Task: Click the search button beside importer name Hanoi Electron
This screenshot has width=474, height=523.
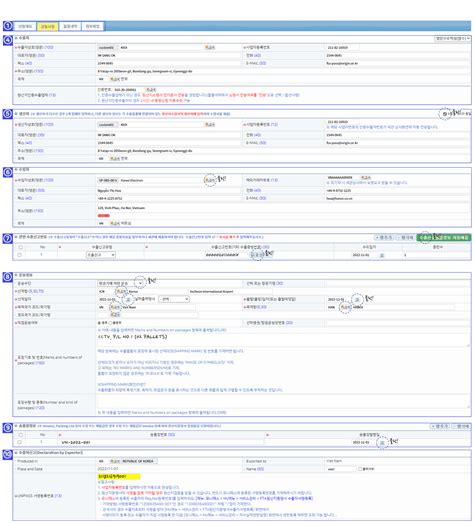Action: (x=209, y=180)
